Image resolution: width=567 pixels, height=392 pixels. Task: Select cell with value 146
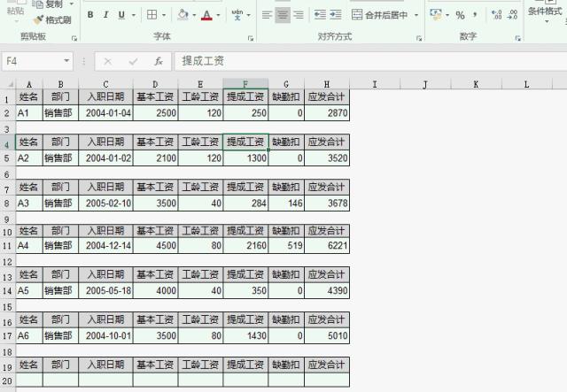286,203
